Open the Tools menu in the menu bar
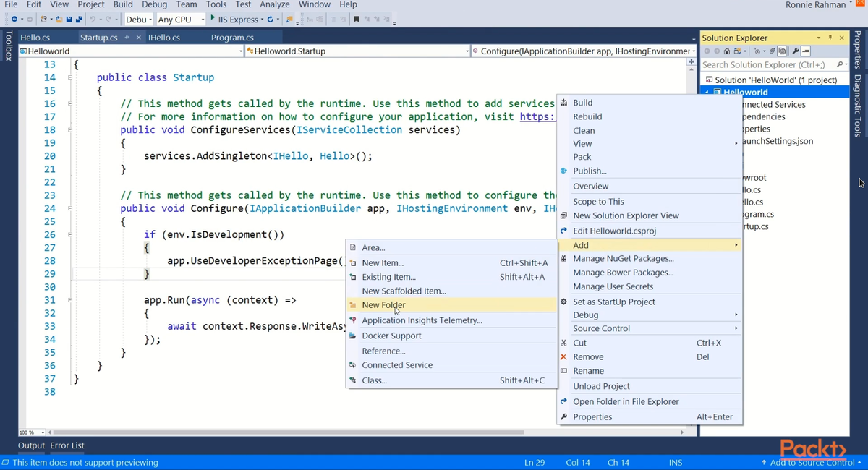 pyautogui.click(x=216, y=4)
